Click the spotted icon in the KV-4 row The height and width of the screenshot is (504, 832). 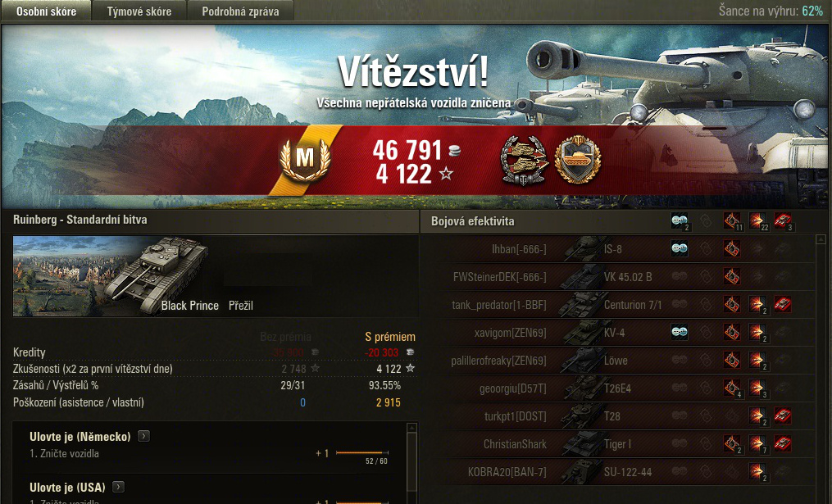pos(680,333)
